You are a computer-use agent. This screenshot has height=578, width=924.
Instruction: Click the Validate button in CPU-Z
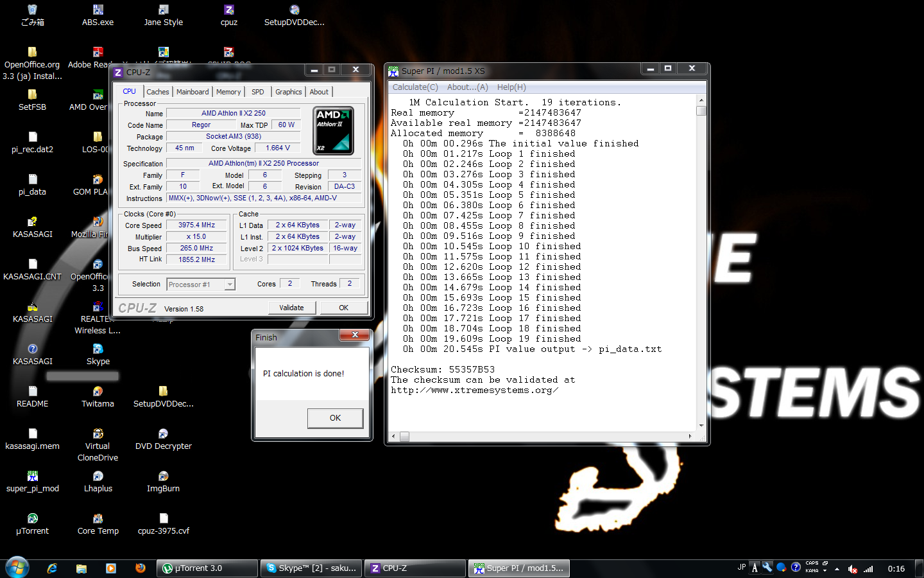[x=292, y=308]
